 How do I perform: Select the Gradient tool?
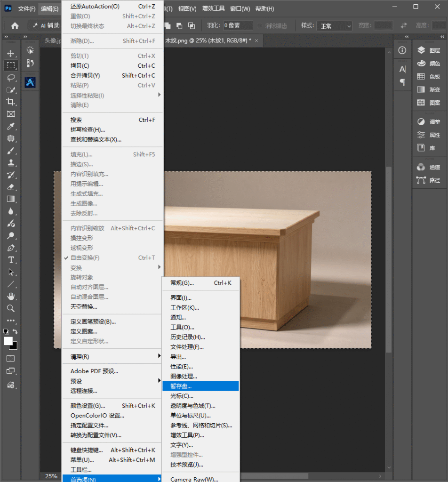click(11, 199)
